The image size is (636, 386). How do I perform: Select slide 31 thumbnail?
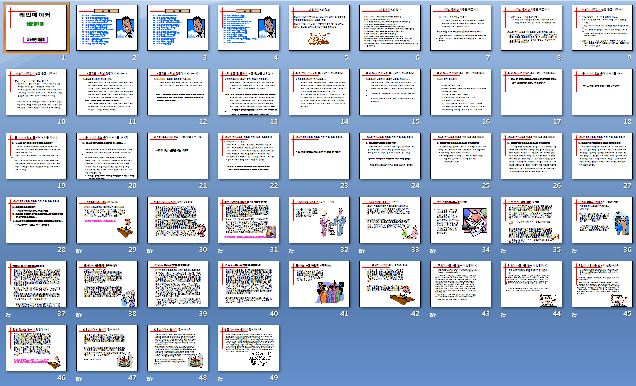pos(248,220)
